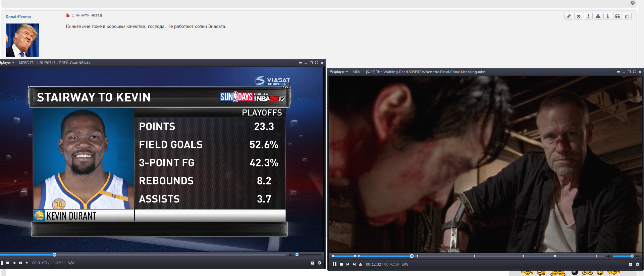Toggle pin-on-top in Walking Dead player titlebar
The height and width of the screenshot is (276, 644).
click(x=619, y=72)
